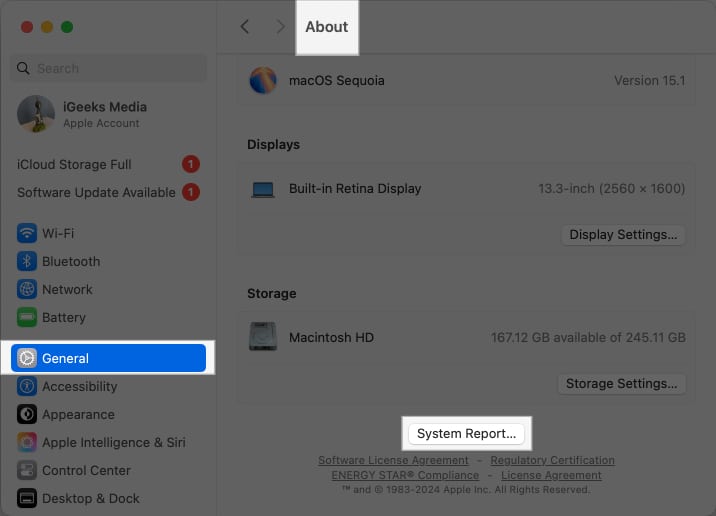Image resolution: width=716 pixels, height=516 pixels.
Task: Click the search magnifier icon
Action: [23, 68]
